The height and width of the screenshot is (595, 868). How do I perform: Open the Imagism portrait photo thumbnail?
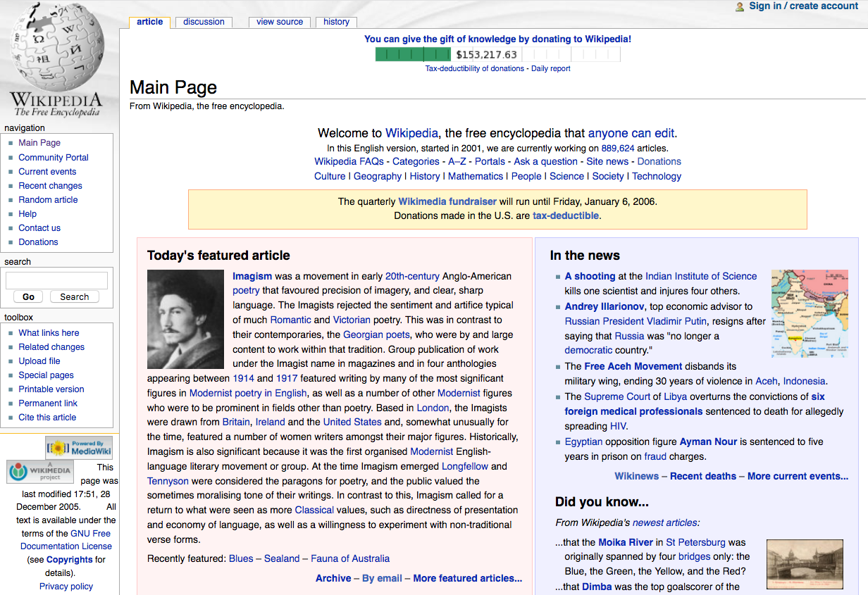185,320
